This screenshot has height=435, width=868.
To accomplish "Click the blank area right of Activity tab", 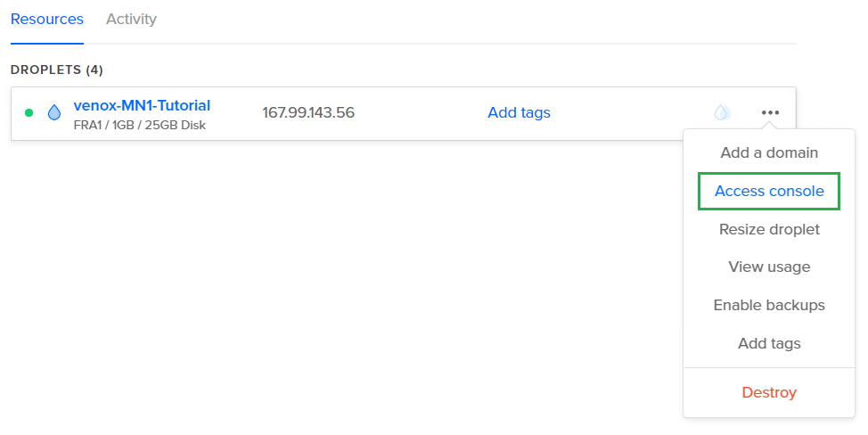I will click(446, 19).
